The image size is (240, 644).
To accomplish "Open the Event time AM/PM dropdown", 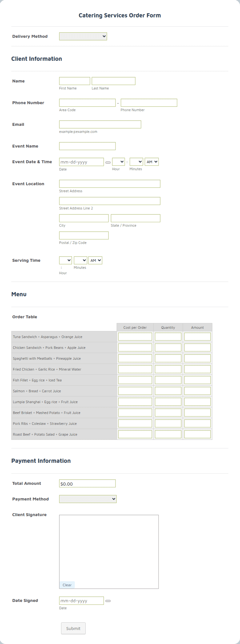I will (x=152, y=162).
